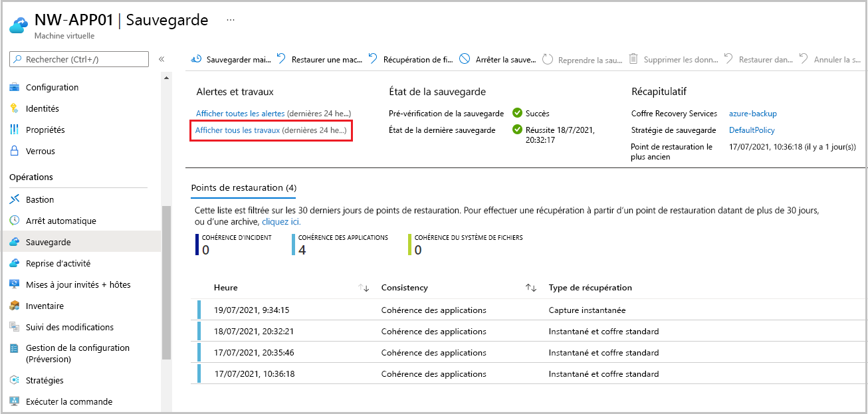Click the Capture instantanée recovery type cell

click(x=587, y=310)
